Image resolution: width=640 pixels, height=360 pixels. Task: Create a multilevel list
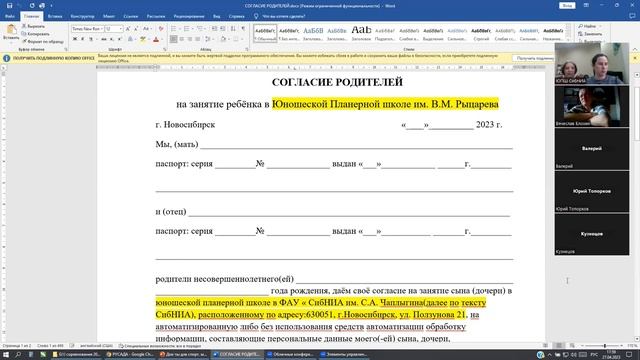point(200,29)
